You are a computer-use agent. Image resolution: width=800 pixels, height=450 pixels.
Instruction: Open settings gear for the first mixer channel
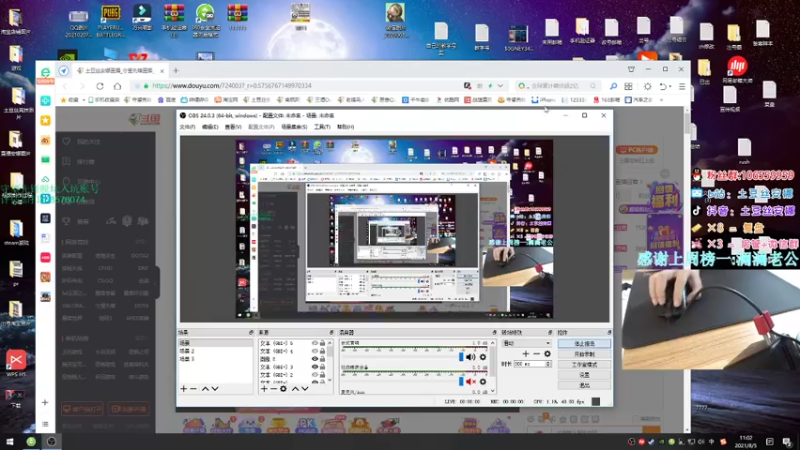point(483,357)
